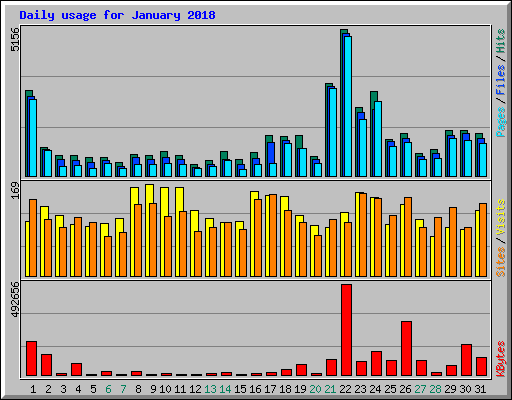This screenshot has height=400, width=512.
Task: Click the Visits legend label
Action: [x=500, y=217]
